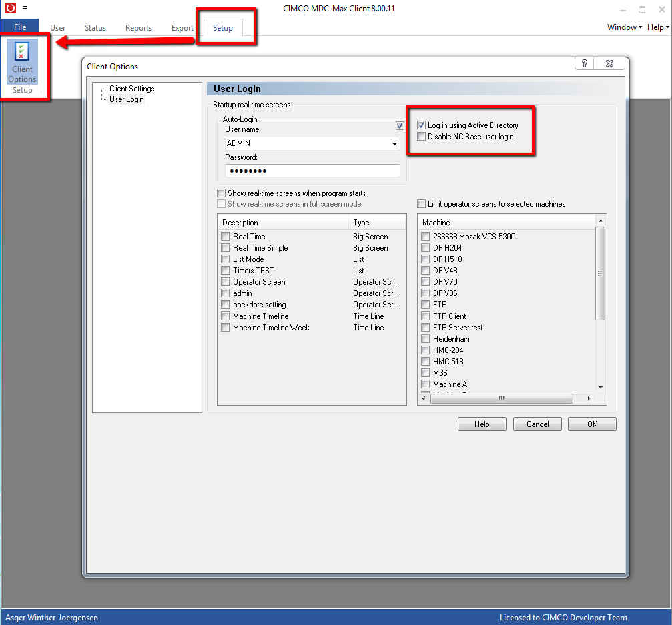Screen dimensions: 672x625
Task: Enable Limit operator screens to selected machines
Action: click(421, 204)
